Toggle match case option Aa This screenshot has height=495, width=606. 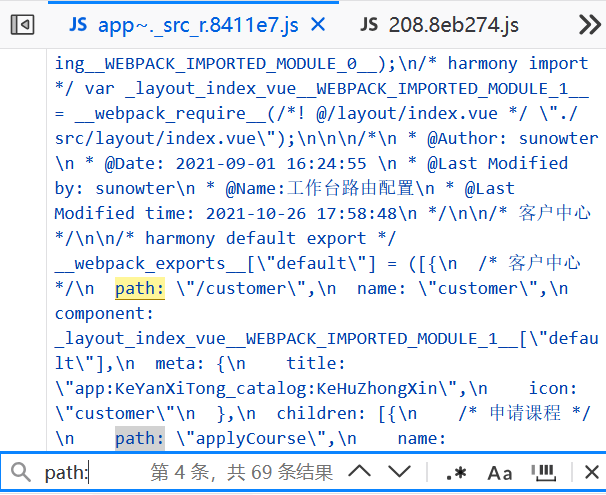click(500, 472)
